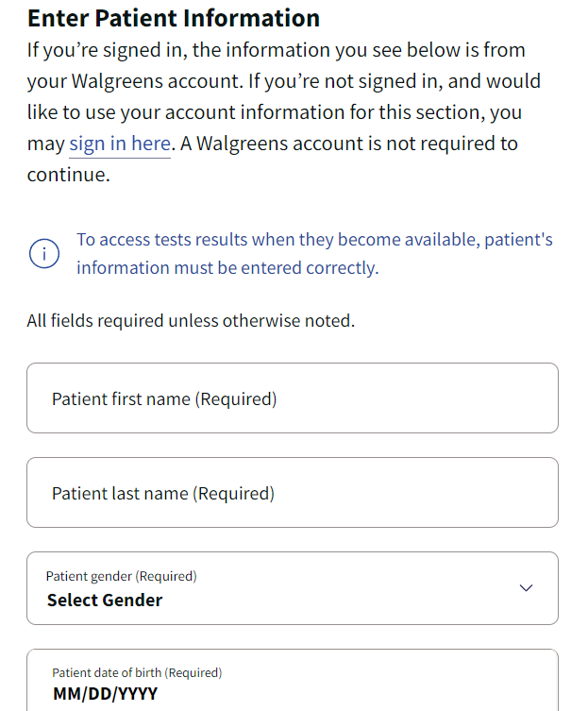This screenshot has width=588, height=711.
Task: Click the 'Select Gender' placeholder text
Action: coord(105,601)
